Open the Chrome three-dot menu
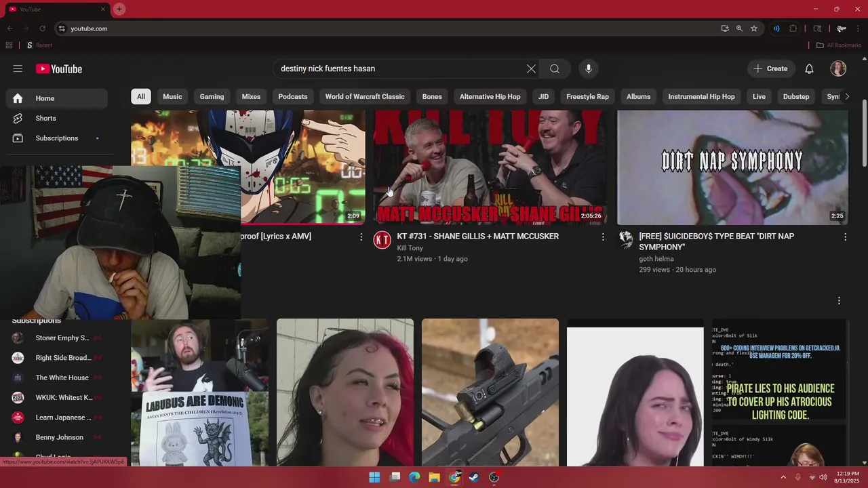This screenshot has height=488, width=868. 858,28
